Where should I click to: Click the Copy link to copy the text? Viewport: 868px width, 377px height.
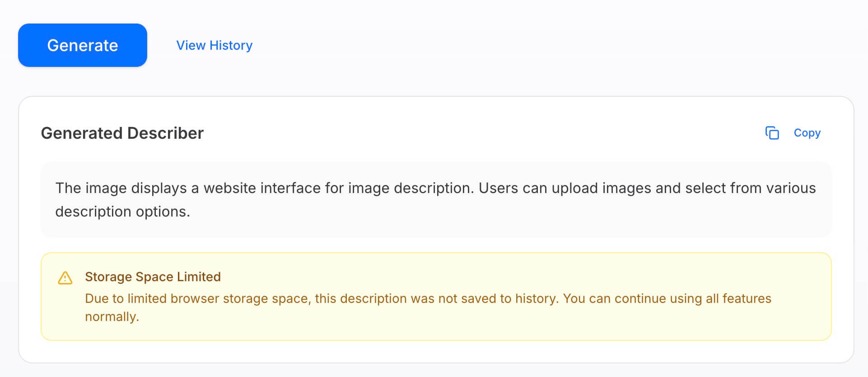click(x=807, y=133)
